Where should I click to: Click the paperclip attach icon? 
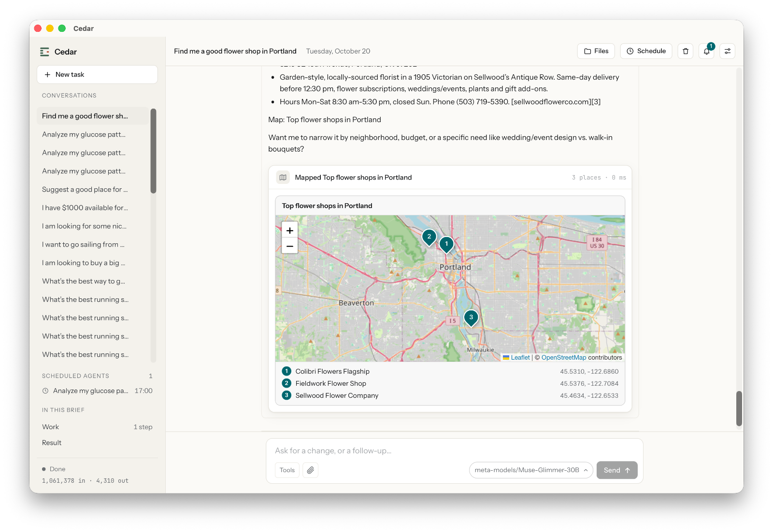coord(311,470)
